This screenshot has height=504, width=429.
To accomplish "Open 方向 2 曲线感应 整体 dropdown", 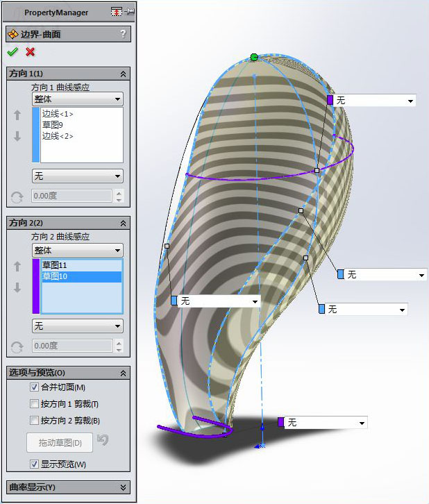I will click(x=78, y=251).
